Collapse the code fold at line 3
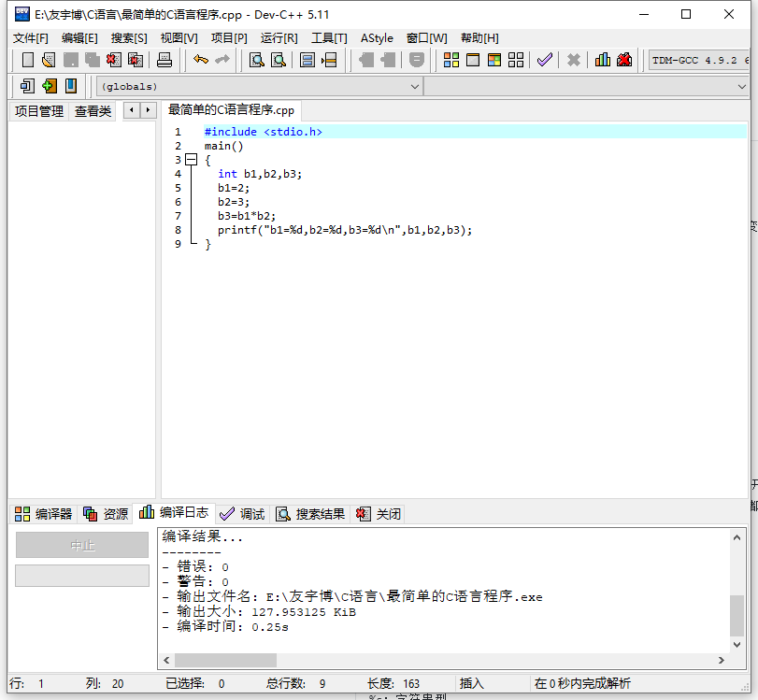This screenshot has height=700, width=758. point(192,160)
